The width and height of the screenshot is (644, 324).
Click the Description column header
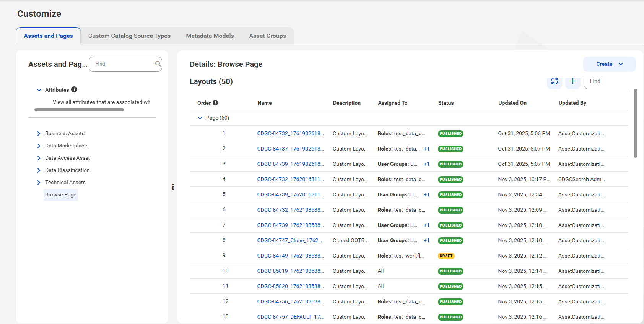[347, 103]
